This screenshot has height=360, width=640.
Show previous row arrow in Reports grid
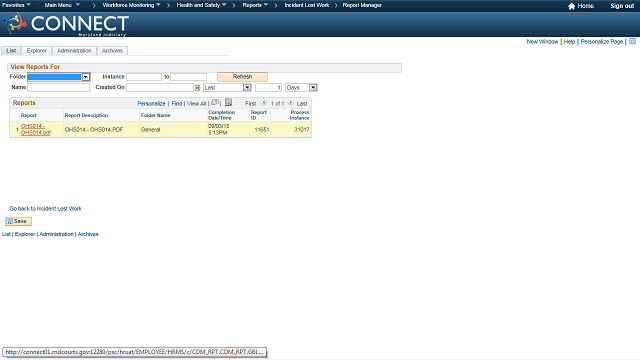point(264,103)
